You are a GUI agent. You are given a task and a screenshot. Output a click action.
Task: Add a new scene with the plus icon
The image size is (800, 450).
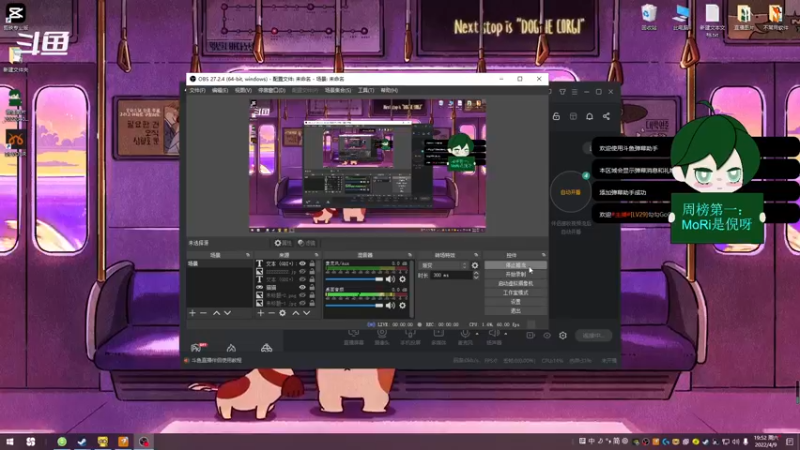(x=192, y=313)
